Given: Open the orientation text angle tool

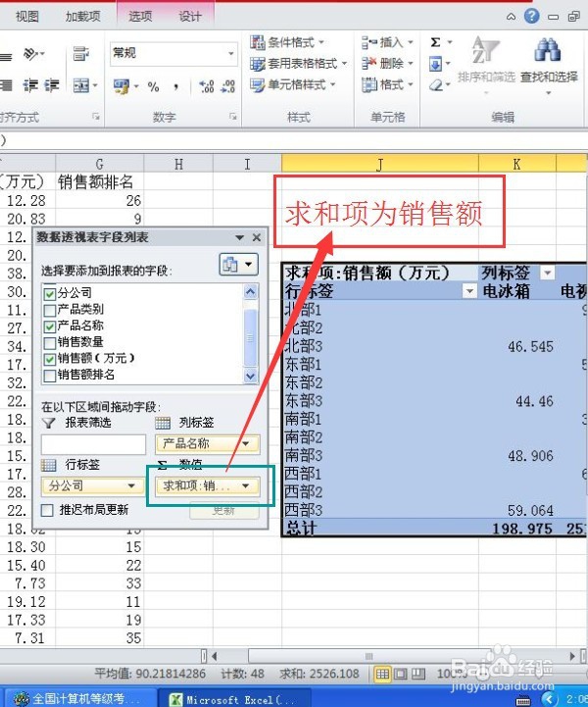Looking at the screenshot, I should click(33, 55).
